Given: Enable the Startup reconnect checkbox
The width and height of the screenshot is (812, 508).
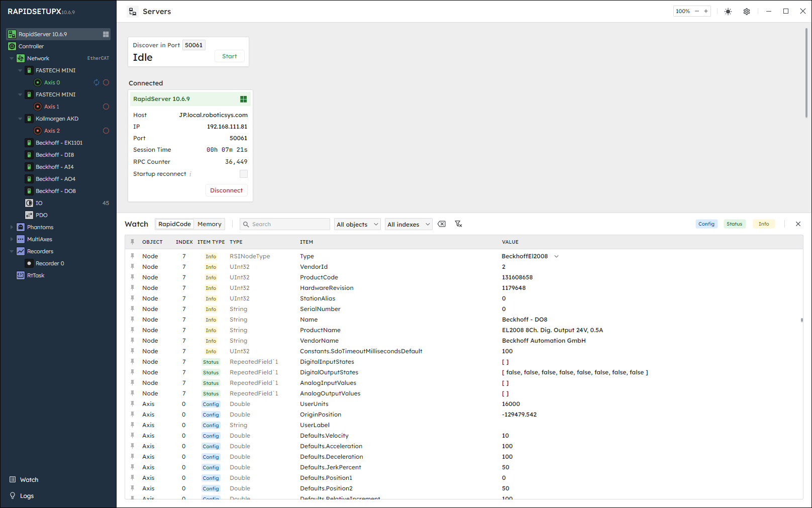Looking at the screenshot, I should click(x=244, y=174).
